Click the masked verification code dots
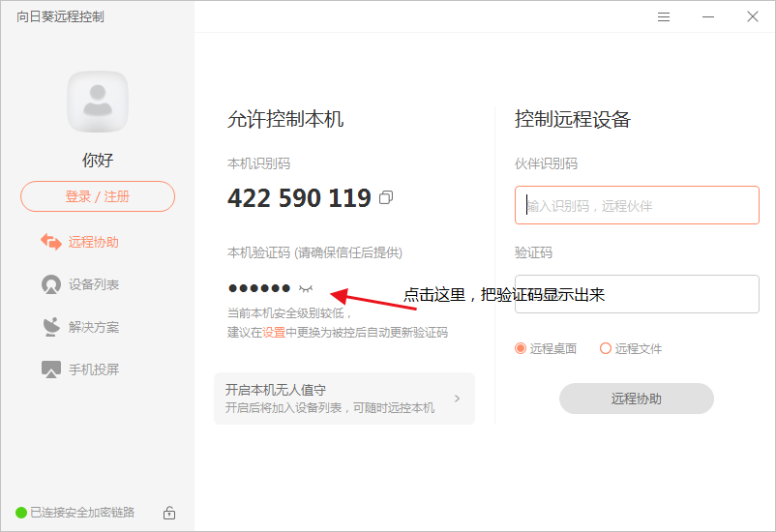776x532 pixels. 259,288
